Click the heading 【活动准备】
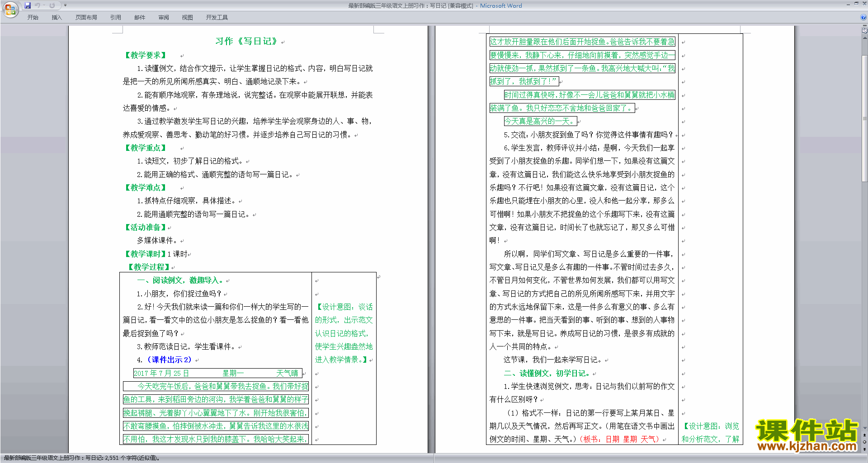The height and width of the screenshot is (463, 868). click(x=146, y=227)
